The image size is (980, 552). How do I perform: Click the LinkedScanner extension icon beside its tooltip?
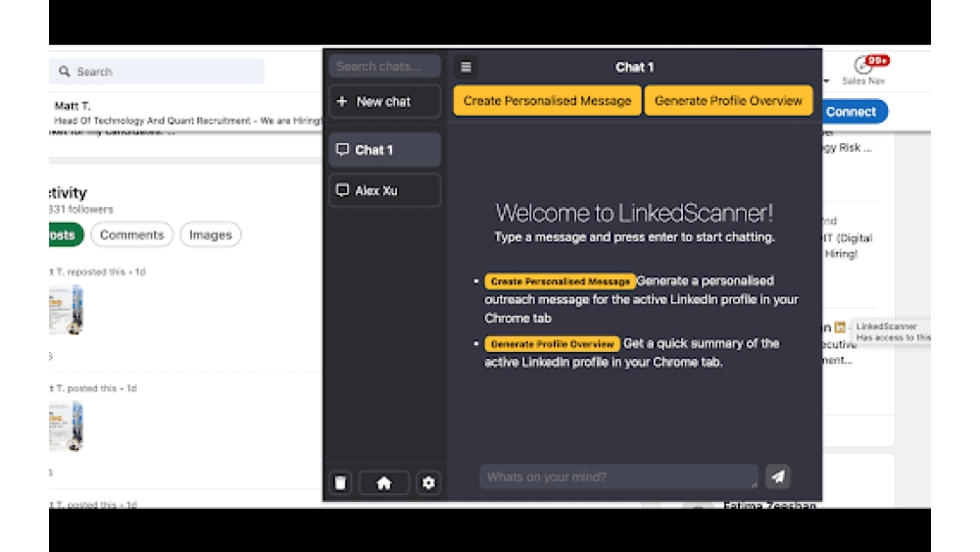(x=840, y=326)
